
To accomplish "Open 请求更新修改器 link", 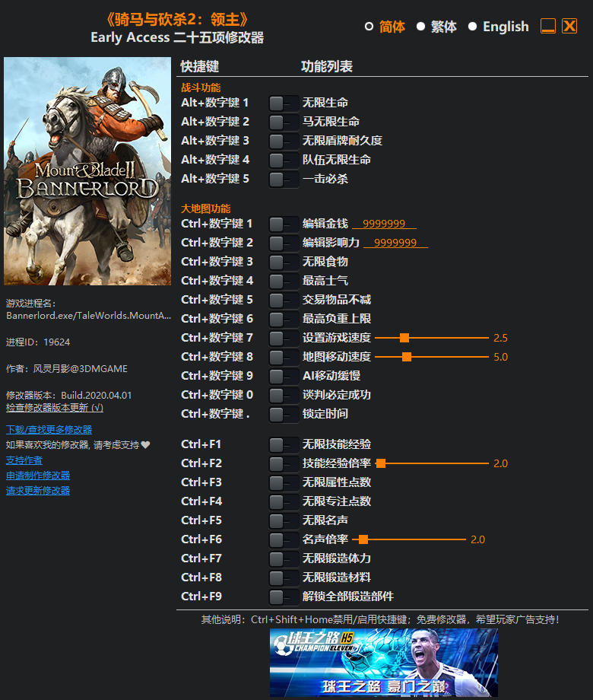I will (x=38, y=490).
